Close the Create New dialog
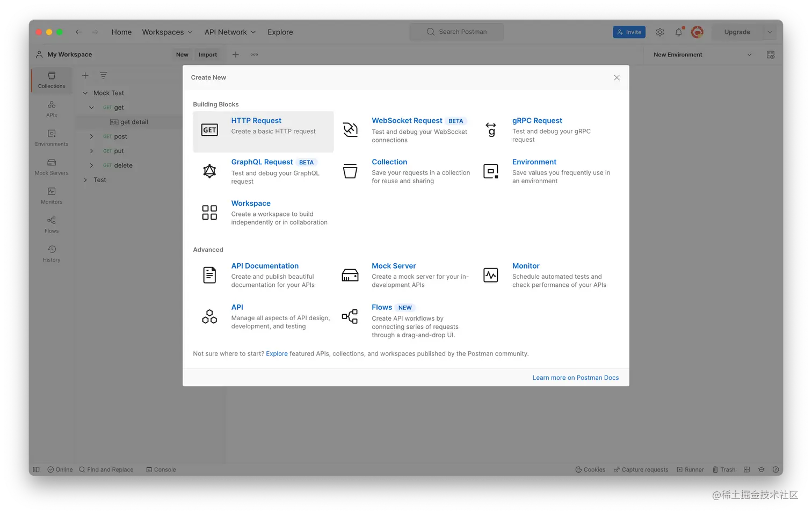Image resolution: width=812 pixels, height=514 pixels. tap(617, 78)
